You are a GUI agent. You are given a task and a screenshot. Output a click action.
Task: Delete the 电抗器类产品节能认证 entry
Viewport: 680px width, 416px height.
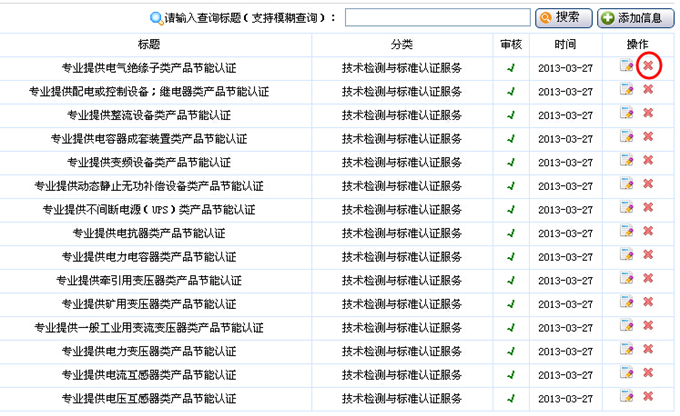pos(648,232)
